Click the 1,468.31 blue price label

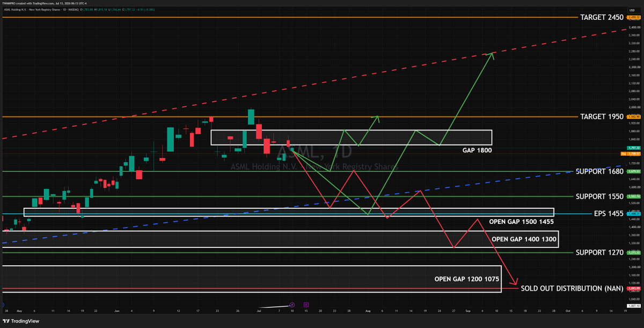(x=634, y=214)
